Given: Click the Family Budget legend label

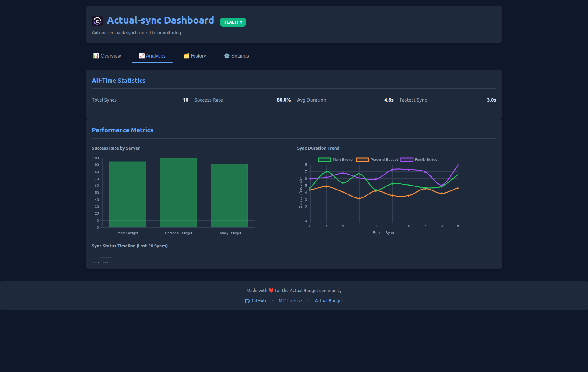Looking at the screenshot, I should point(427,160).
